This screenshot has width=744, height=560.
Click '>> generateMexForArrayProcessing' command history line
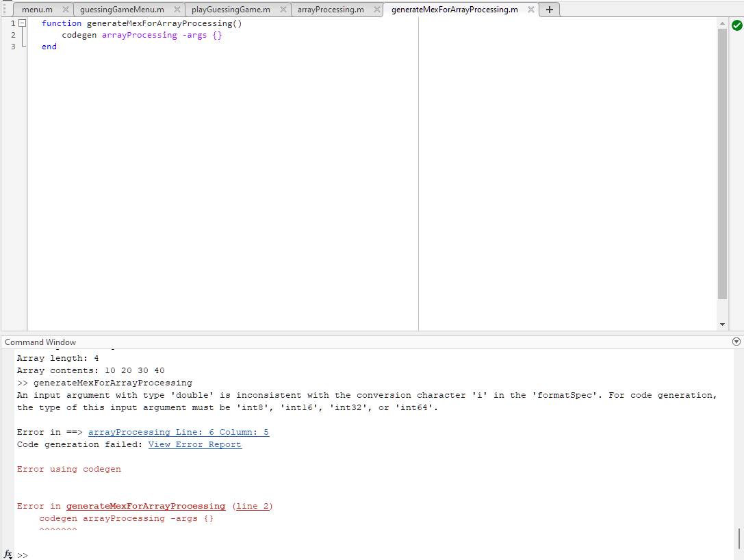pos(105,383)
